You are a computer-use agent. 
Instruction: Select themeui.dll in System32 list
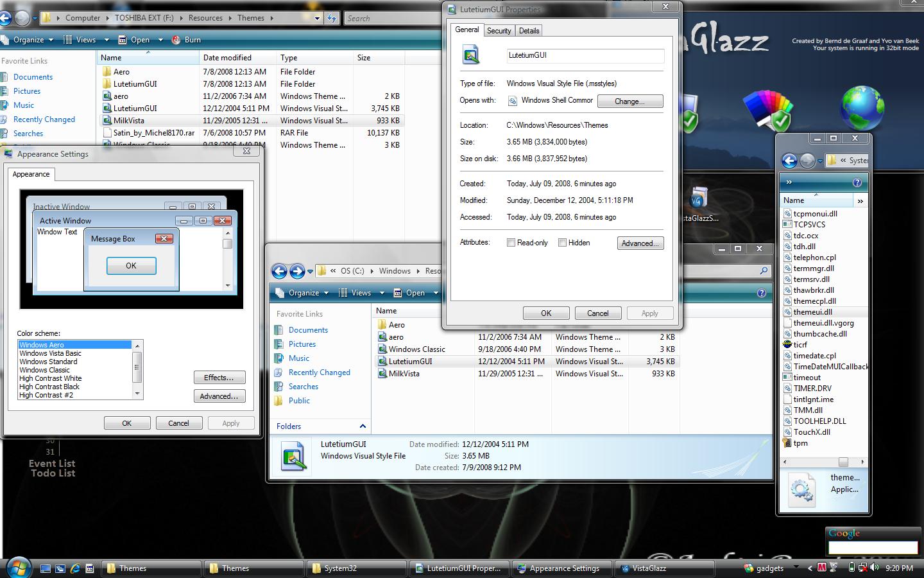pyautogui.click(x=812, y=312)
